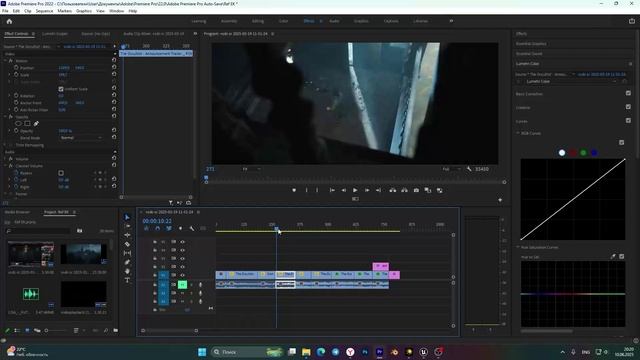Reset the Position parameter
This screenshot has height=360, width=640.
pos(114,67)
